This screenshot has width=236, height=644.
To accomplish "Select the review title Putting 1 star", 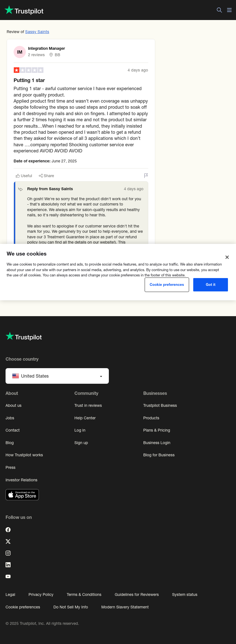I will 29,80.
